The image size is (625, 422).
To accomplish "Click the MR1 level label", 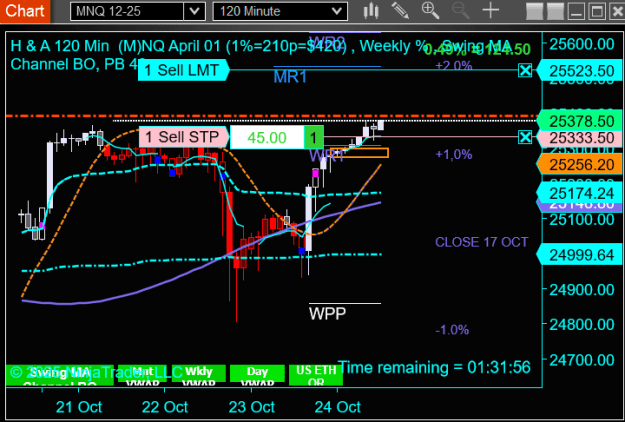I will (290, 77).
